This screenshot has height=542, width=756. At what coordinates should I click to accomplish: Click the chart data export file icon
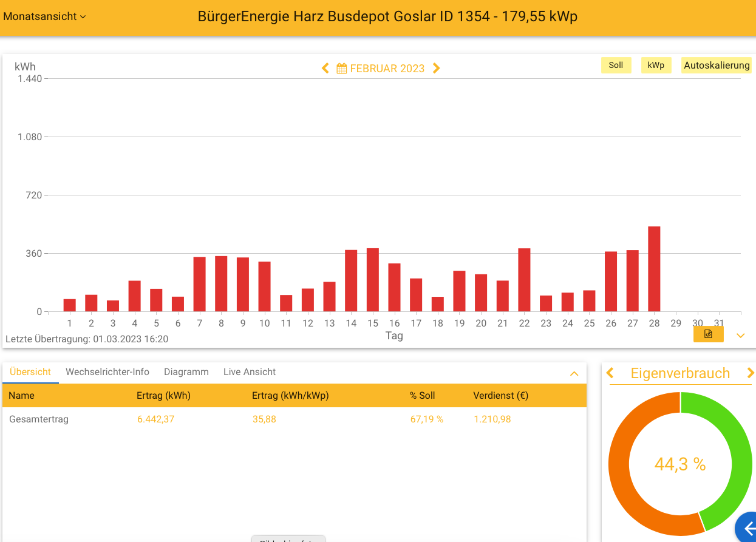(708, 334)
